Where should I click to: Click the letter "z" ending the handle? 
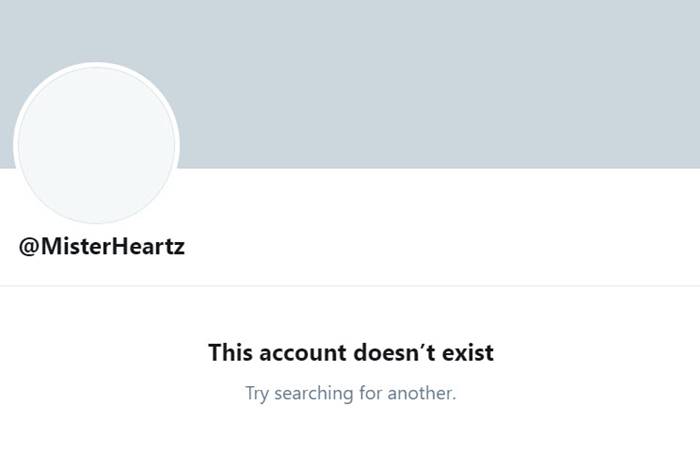179,247
